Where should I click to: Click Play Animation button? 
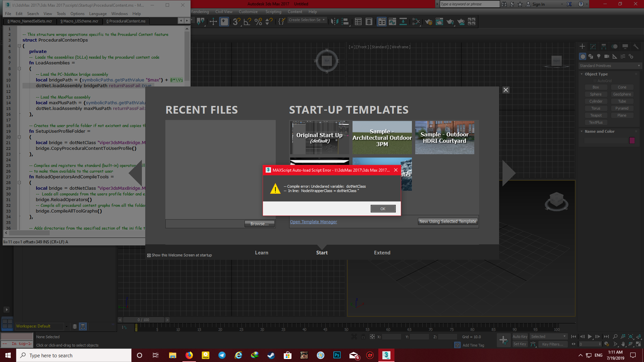[590, 337]
